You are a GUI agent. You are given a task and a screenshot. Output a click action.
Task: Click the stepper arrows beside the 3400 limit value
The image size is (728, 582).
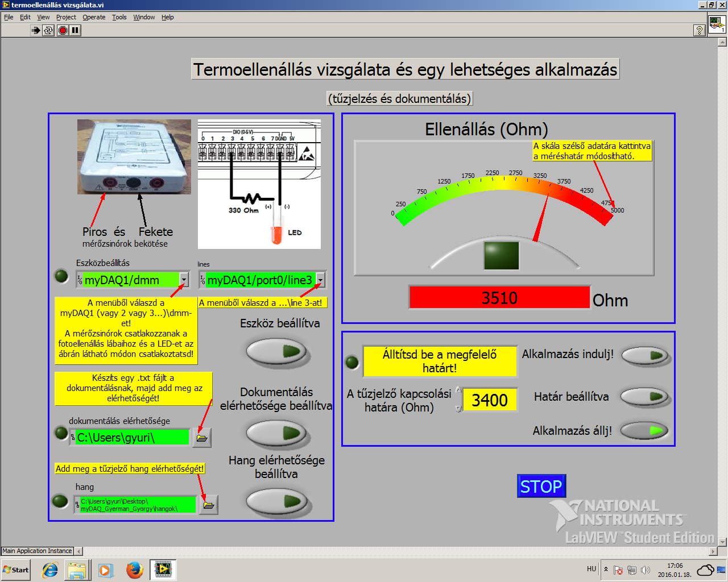tap(458, 400)
